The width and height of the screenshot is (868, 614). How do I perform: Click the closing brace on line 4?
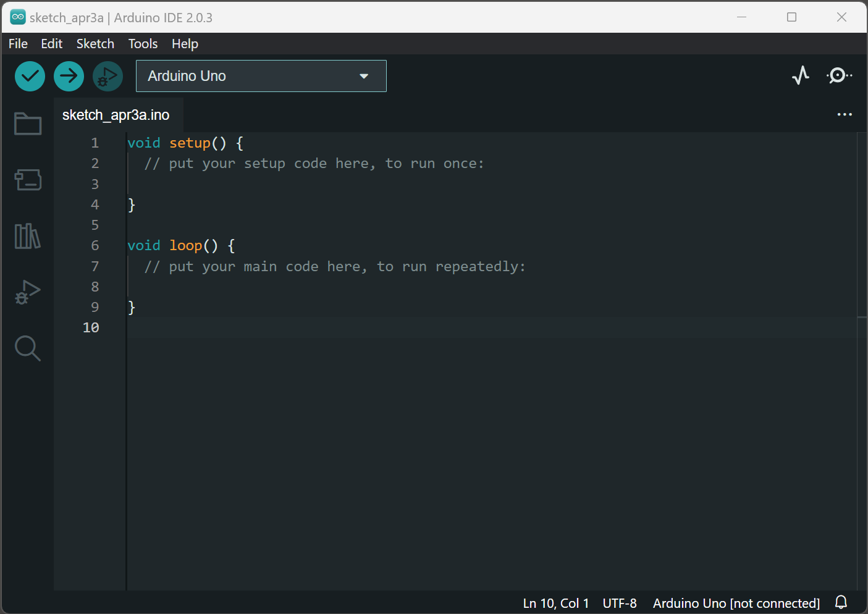tap(131, 205)
